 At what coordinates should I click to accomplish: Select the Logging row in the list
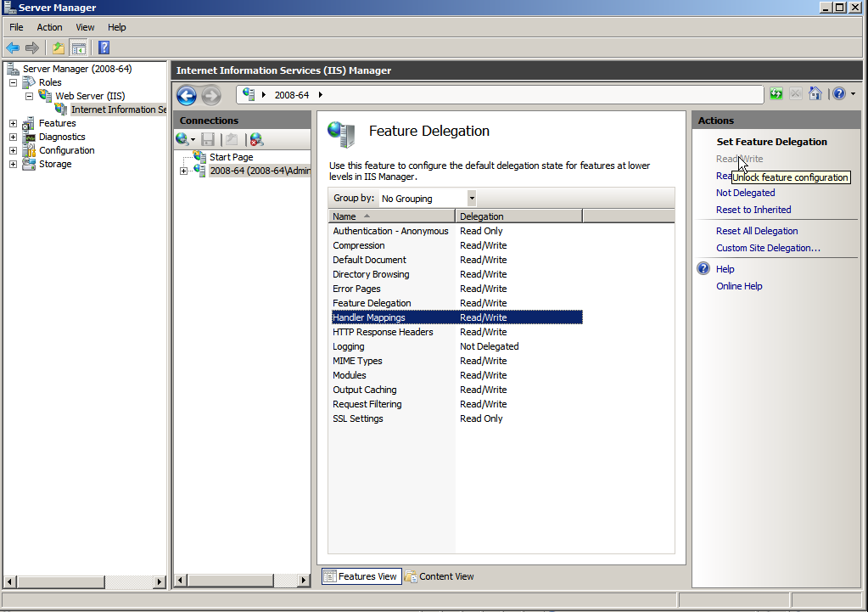click(349, 346)
